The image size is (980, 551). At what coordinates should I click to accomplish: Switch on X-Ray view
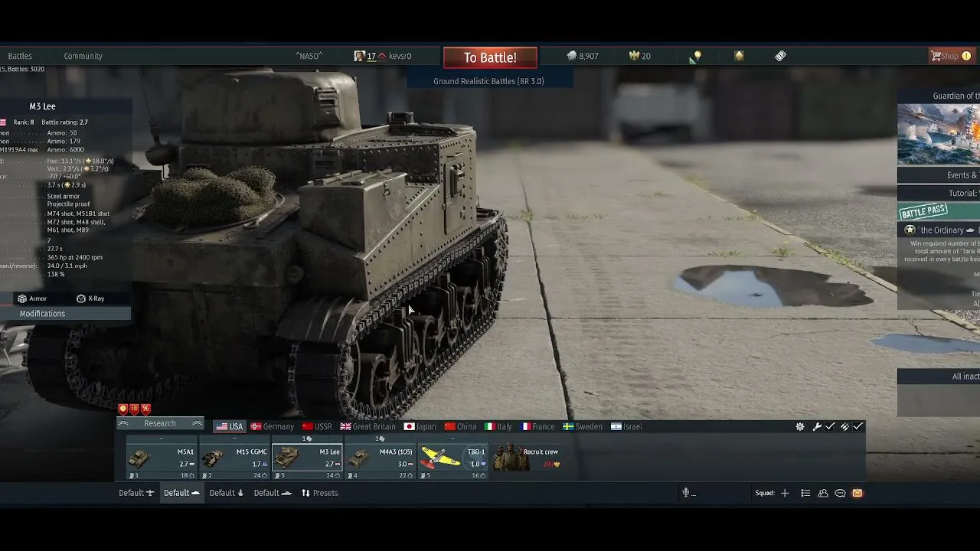90,298
